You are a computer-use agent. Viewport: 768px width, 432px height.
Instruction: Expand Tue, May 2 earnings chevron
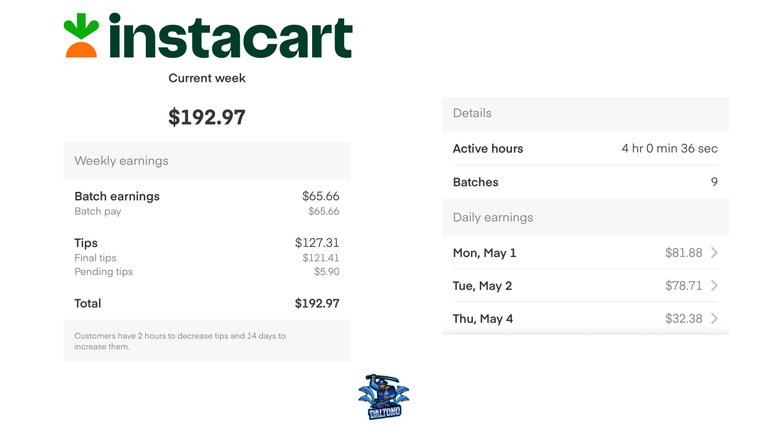coord(715,286)
